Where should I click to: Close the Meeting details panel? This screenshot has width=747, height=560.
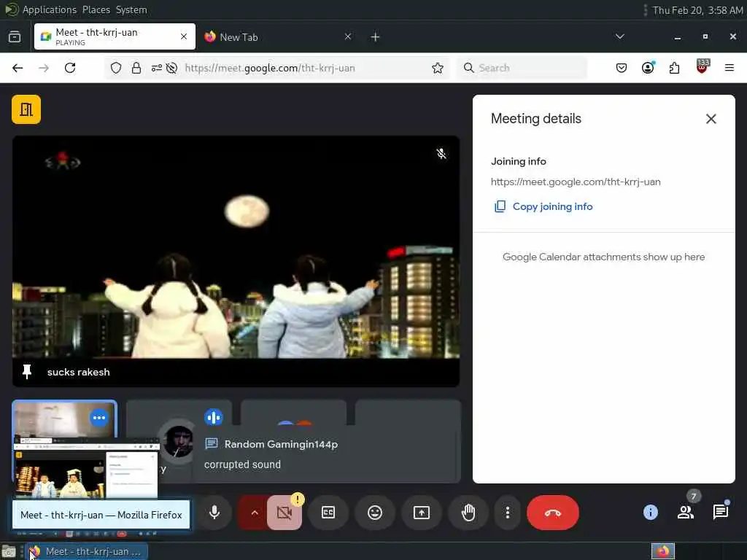click(711, 119)
